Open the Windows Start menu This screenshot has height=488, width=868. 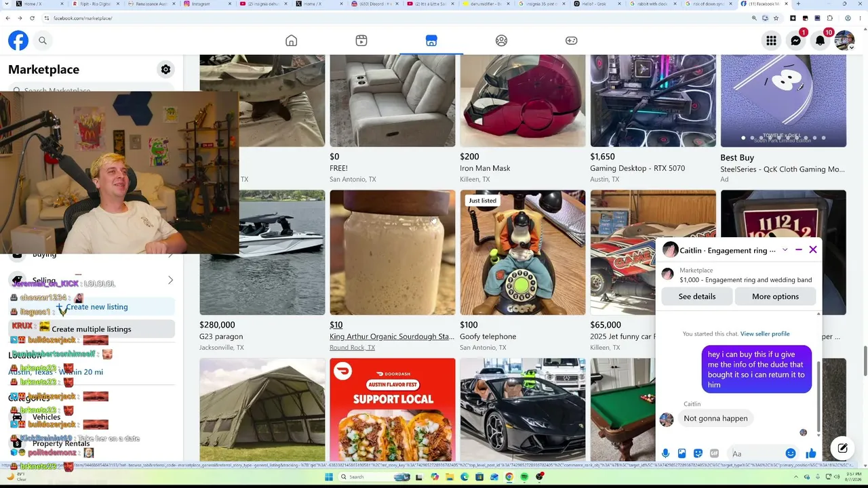tap(329, 477)
